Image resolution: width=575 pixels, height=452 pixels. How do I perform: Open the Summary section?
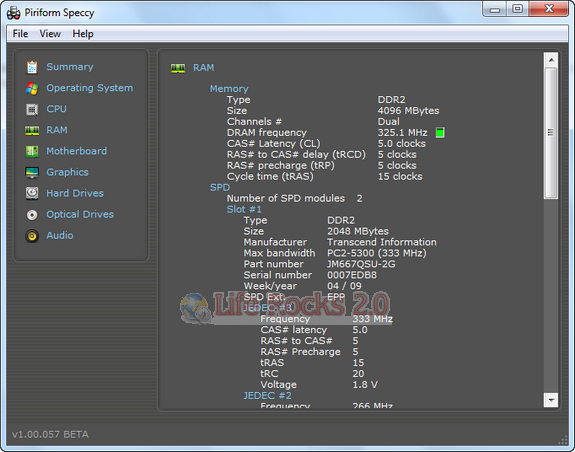70,67
